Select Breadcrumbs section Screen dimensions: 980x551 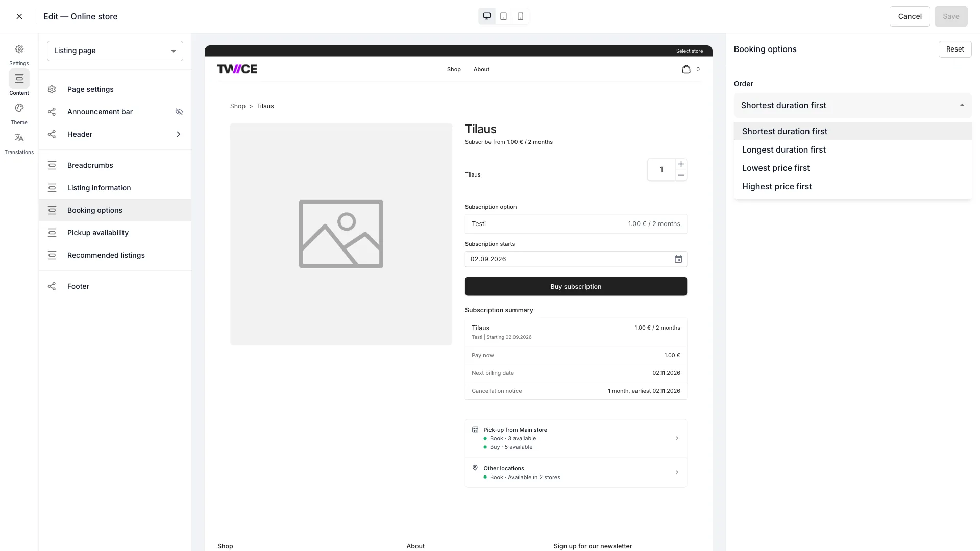point(115,165)
